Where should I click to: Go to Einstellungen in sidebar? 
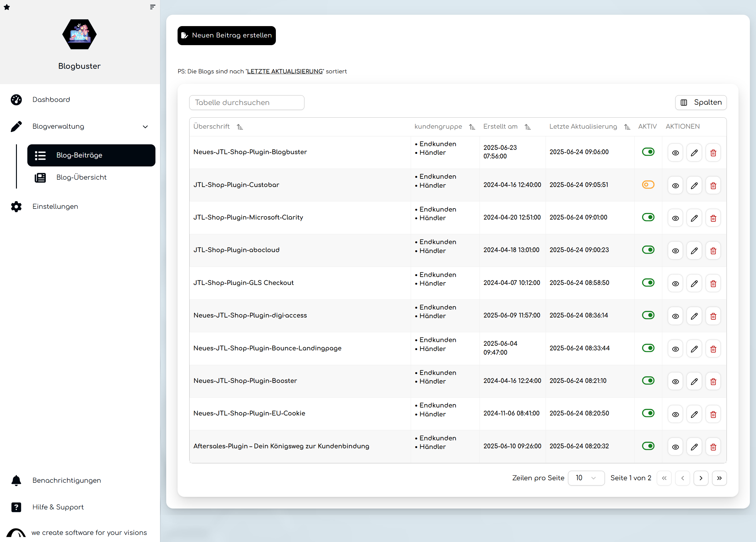click(55, 207)
